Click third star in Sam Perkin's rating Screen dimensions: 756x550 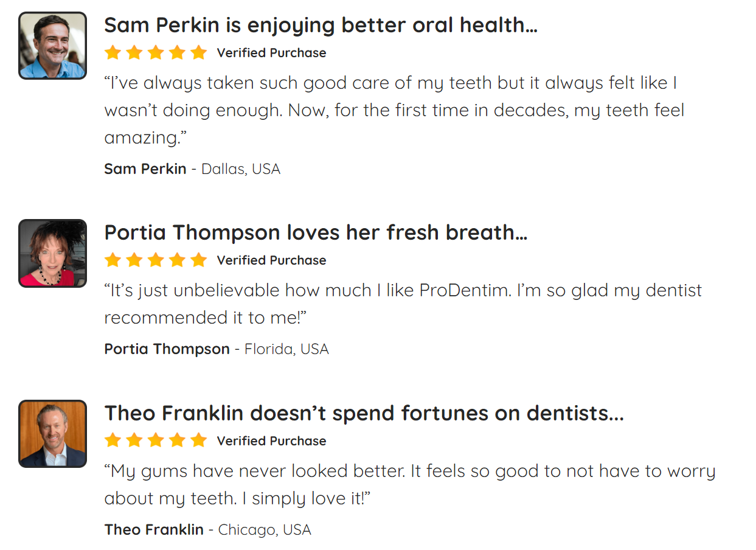pyautogui.click(x=156, y=52)
